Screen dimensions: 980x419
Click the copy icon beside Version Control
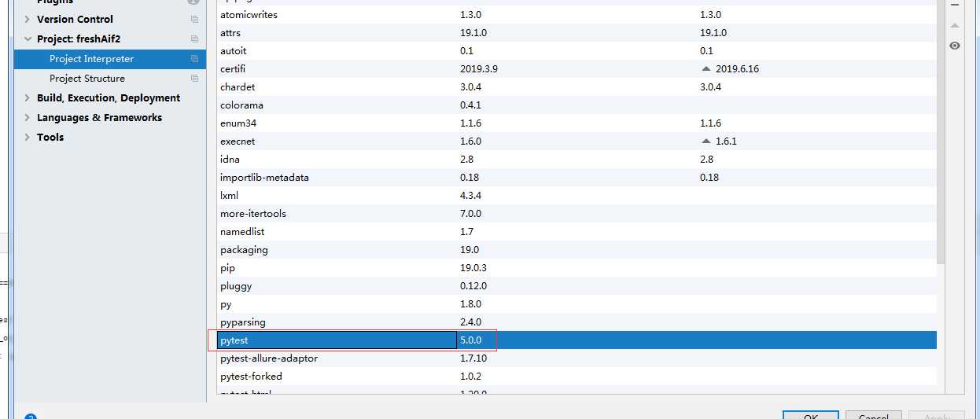(194, 19)
